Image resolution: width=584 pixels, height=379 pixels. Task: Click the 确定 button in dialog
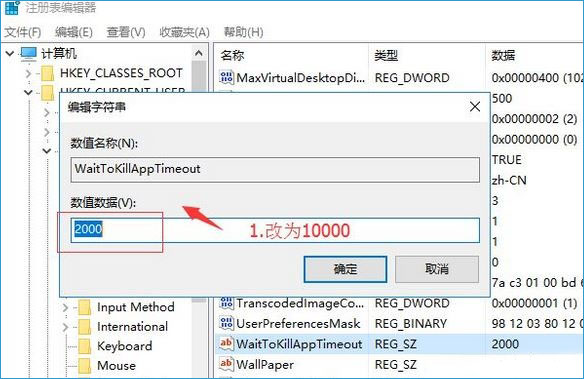point(345,269)
